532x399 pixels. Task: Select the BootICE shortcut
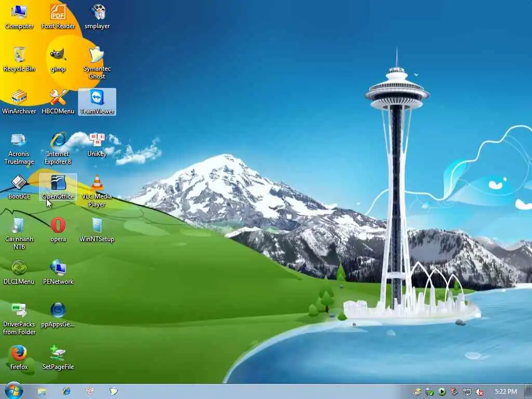(19, 187)
